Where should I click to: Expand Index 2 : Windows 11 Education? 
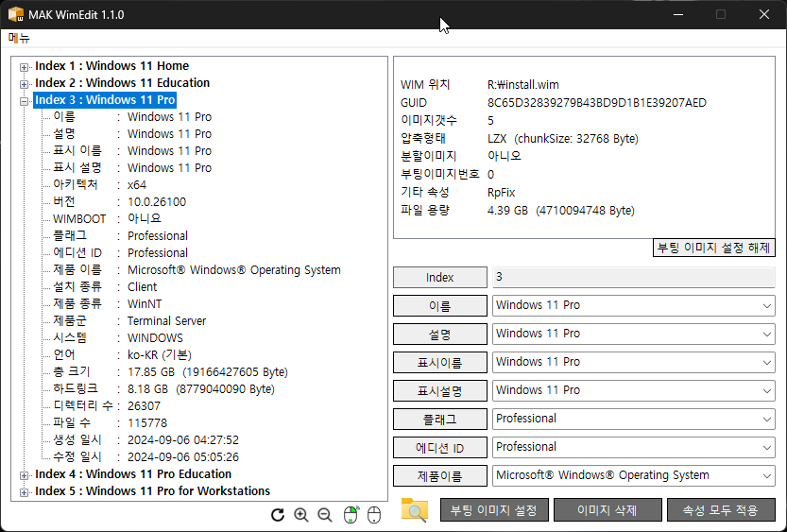[24, 84]
